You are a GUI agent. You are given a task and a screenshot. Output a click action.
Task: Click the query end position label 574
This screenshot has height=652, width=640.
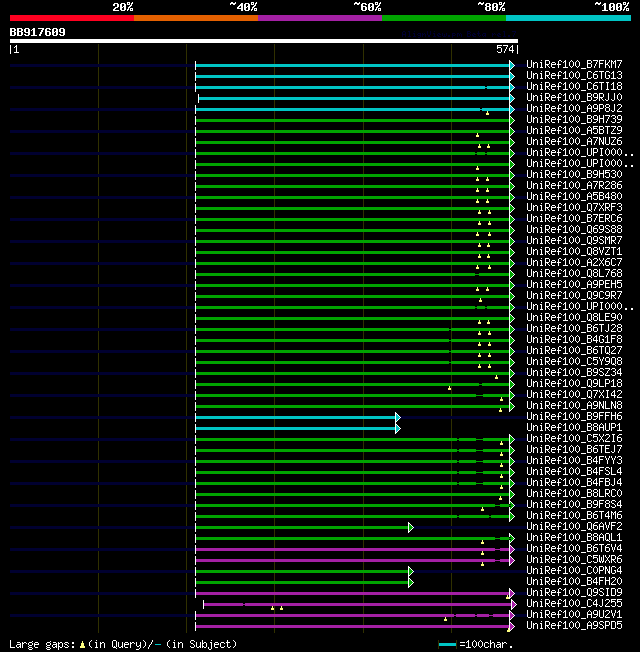coord(505,49)
